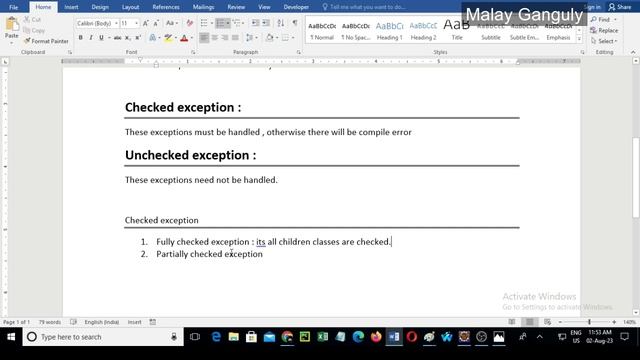Click the macro recording status bar icon

pos(153,322)
